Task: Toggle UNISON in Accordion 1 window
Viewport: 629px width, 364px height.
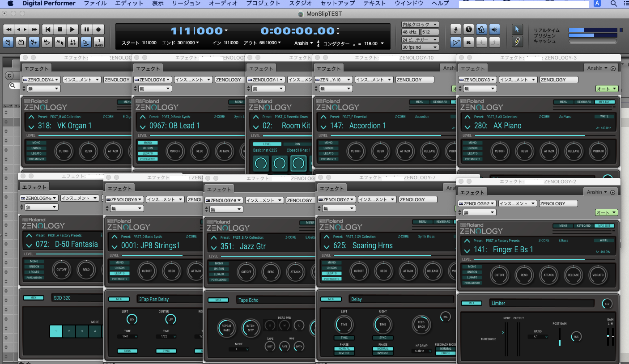Action: (x=328, y=148)
